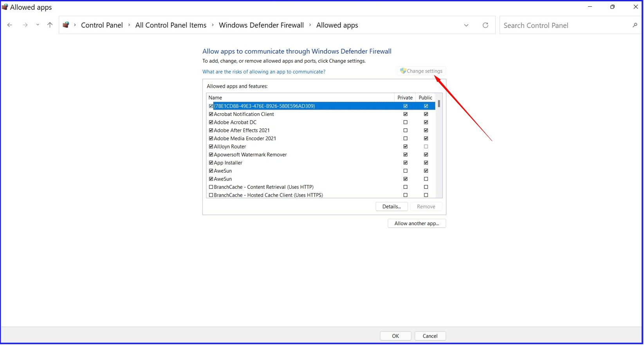
Task: Confirm with the OK button
Action: coord(395,336)
